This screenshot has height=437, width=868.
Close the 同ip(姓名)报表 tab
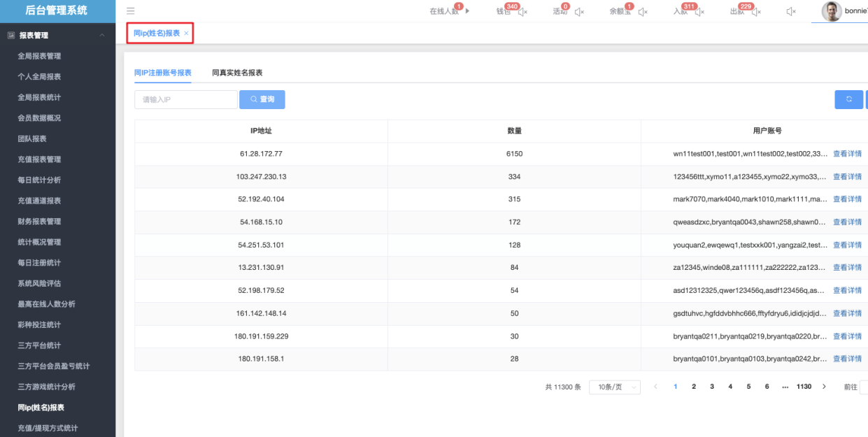point(186,34)
